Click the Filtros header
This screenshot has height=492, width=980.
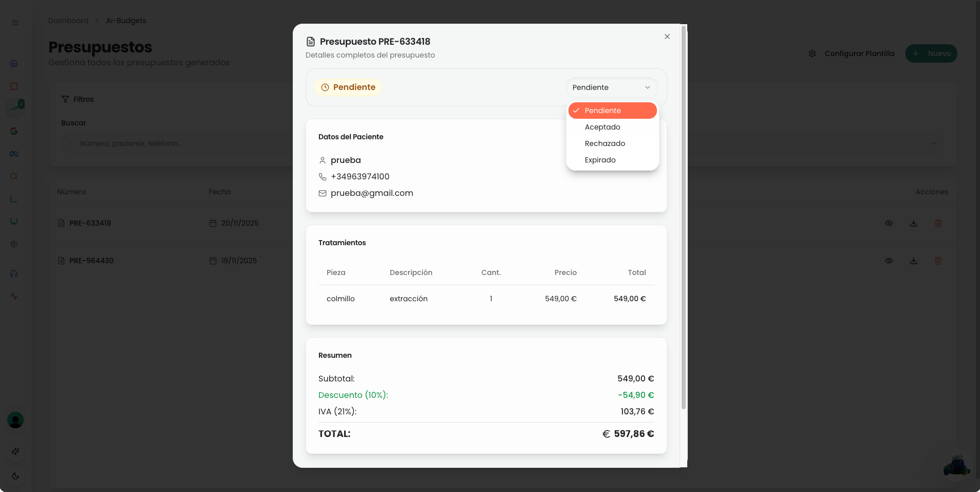click(78, 99)
